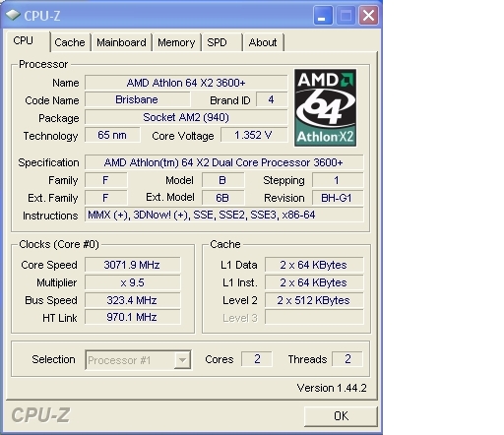Viewport: 504px width, 435px height.
Task: Click the Specification field text
Action: (223, 162)
